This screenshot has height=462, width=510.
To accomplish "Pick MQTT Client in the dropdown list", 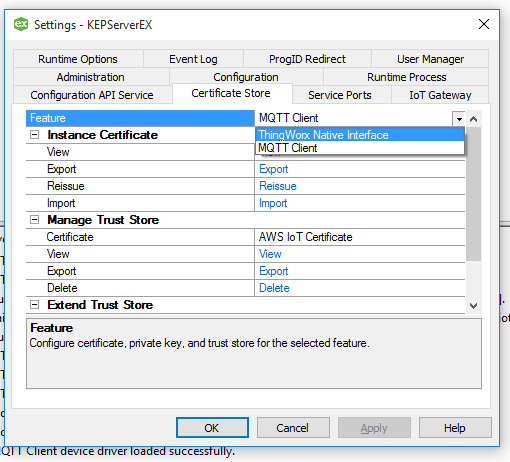I will pyautogui.click(x=360, y=148).
